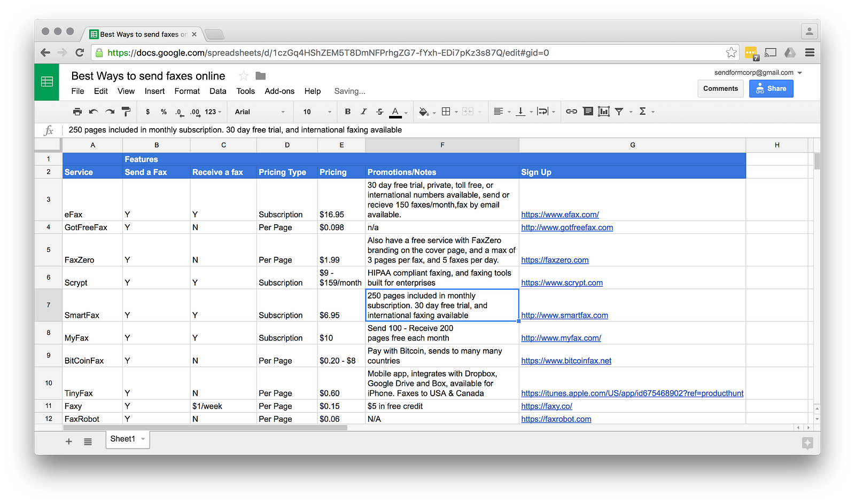Open the sendformcorp@gmail.com account menu

pyautogui.click(x=758, y=73)
